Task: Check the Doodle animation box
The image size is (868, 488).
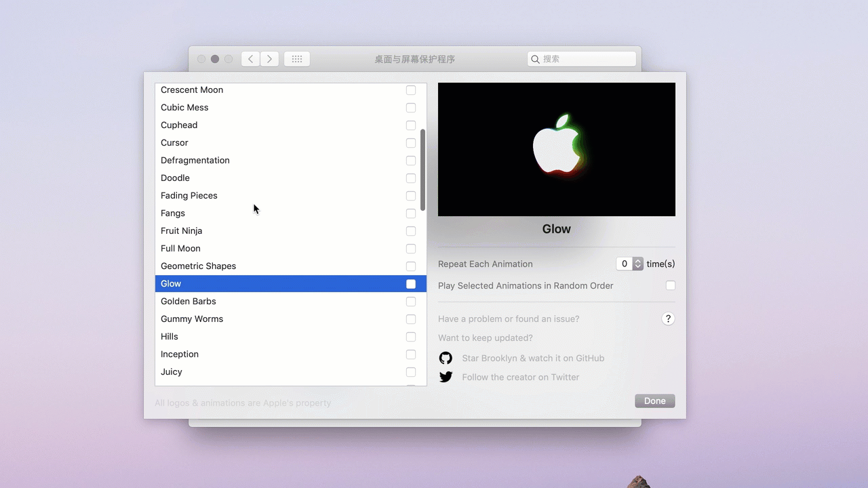Action: tap(411, 178)
